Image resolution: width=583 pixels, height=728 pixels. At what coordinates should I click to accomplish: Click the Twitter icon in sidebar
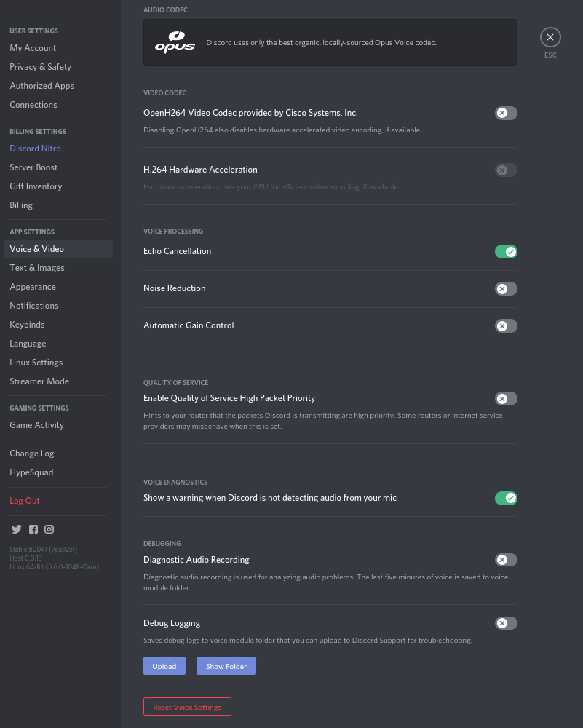pyautogui.click(x=17, y=529)
